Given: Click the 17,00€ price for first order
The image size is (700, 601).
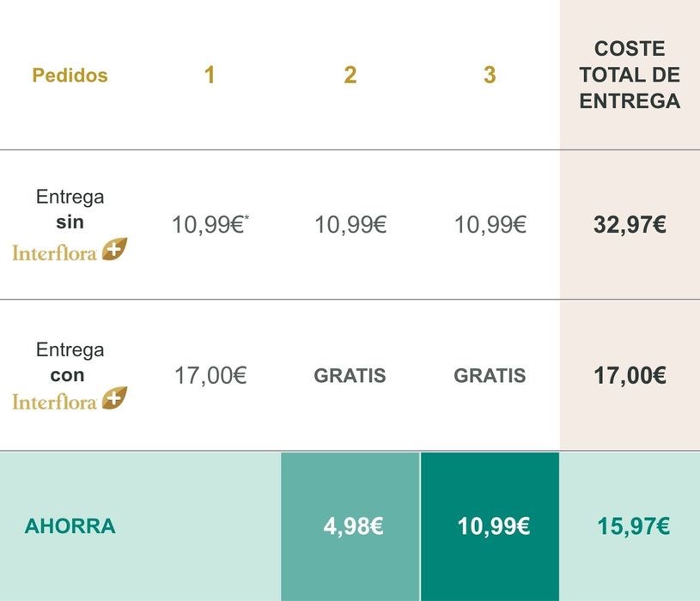Looking at the screenshot, I should coord(210,375).
